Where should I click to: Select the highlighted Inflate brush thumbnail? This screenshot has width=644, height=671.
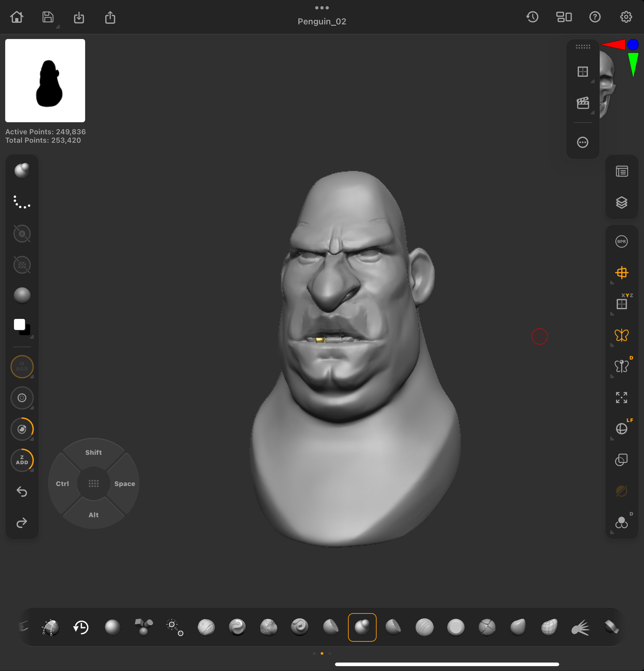(x=362, y=627)
